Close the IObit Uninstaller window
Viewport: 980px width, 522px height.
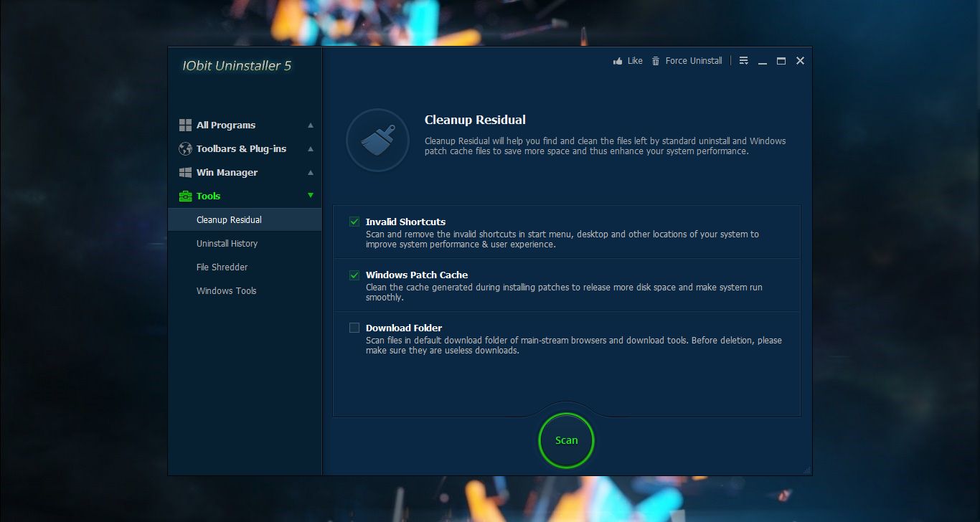[x=800, y=61]
